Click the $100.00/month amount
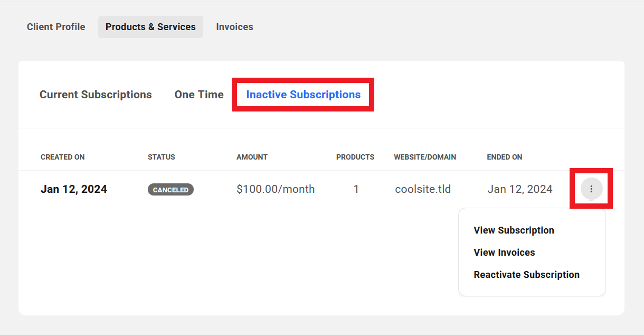 pyautogui.click(x=275, y=189)
